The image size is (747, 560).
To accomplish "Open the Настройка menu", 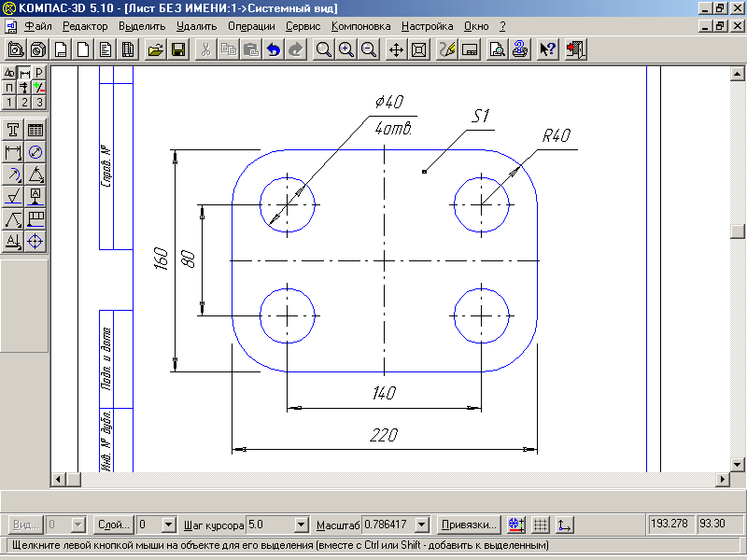I will click(x=428, y=27).
